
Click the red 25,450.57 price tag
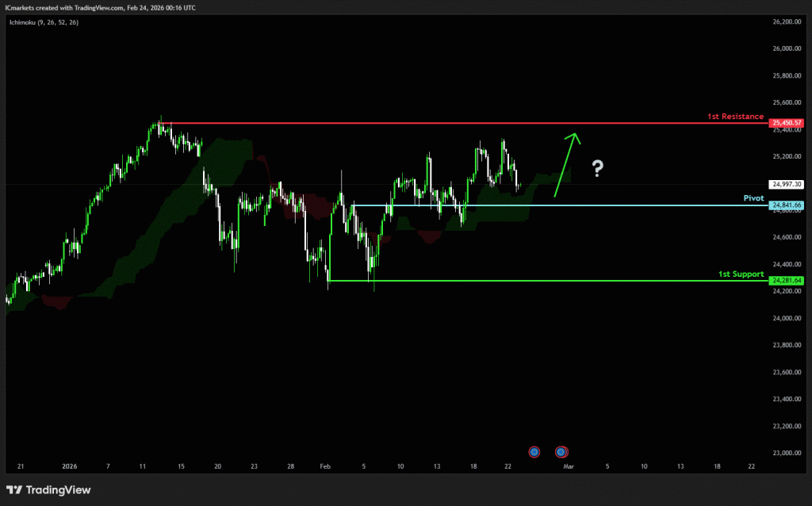point(787,123)
